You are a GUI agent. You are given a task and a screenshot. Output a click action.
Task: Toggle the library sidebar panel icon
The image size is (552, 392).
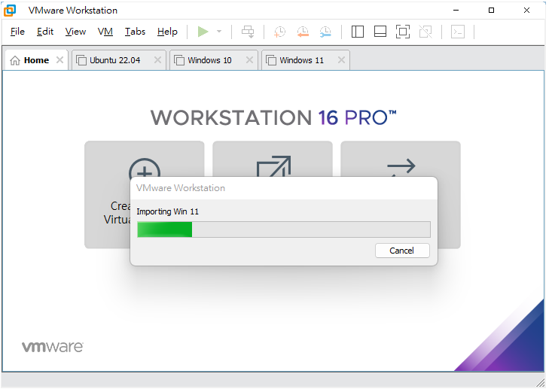coord(357,32)
